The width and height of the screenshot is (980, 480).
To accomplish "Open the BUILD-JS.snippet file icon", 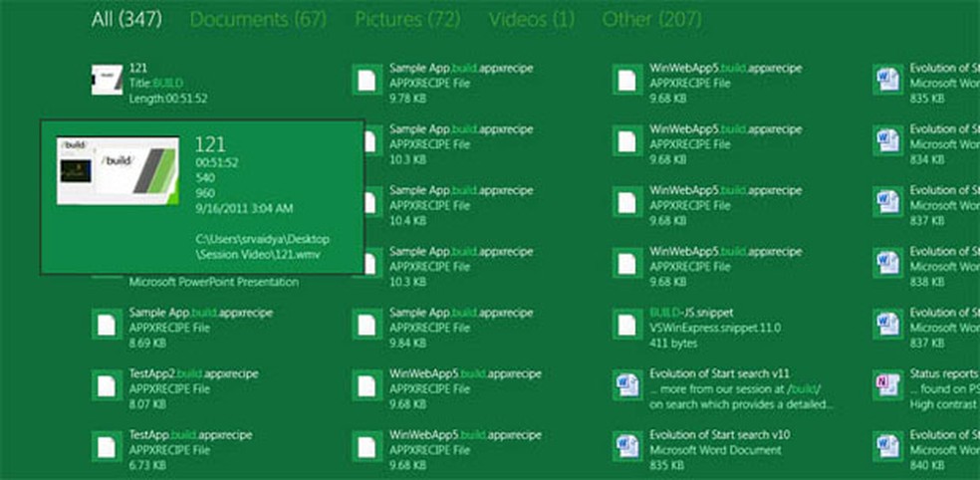I will click(x=627, y=325).
